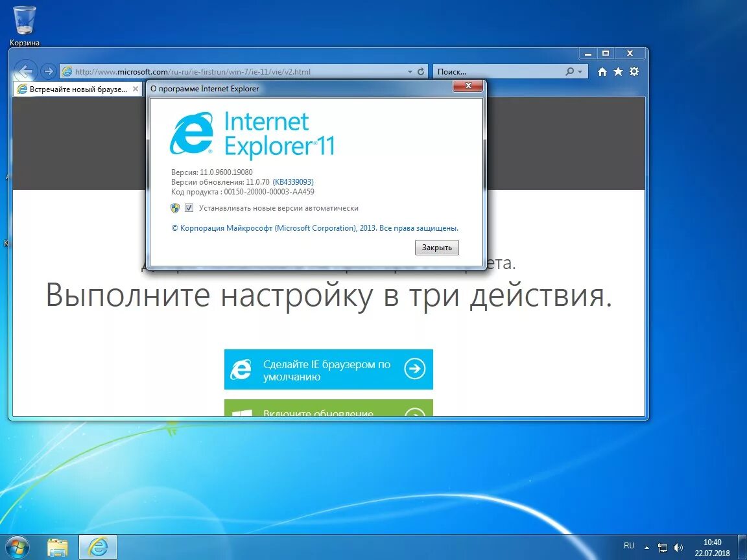
Task: Click the Microsoft Corporation copyright link
Action: point(314,228)
